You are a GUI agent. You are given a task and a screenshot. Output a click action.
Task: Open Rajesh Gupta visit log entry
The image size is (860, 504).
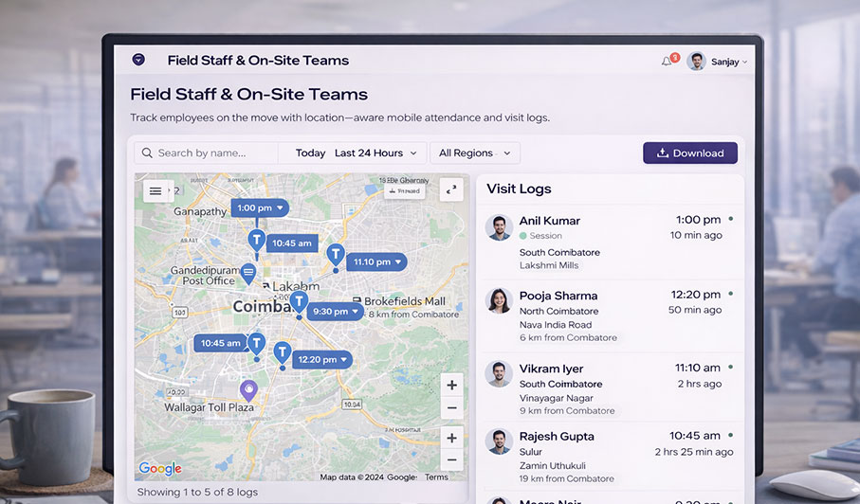coord(610,456)
